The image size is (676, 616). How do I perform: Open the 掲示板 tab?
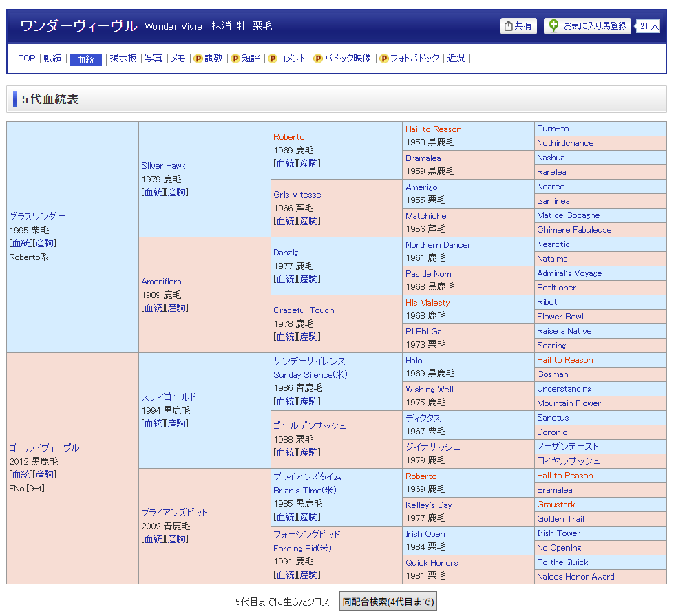pyautogui.click(x=123, y=59)
